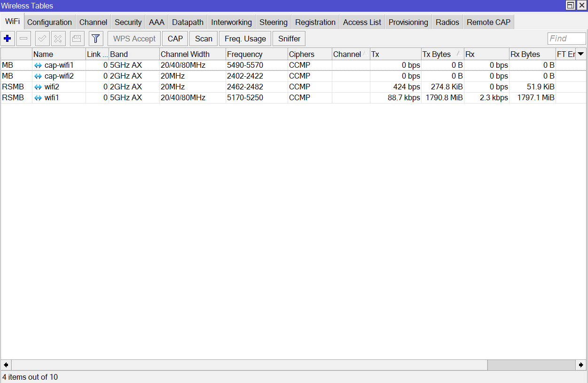Click the Channel column header
This screenshot has width=588, height=383.
(351, 54)
